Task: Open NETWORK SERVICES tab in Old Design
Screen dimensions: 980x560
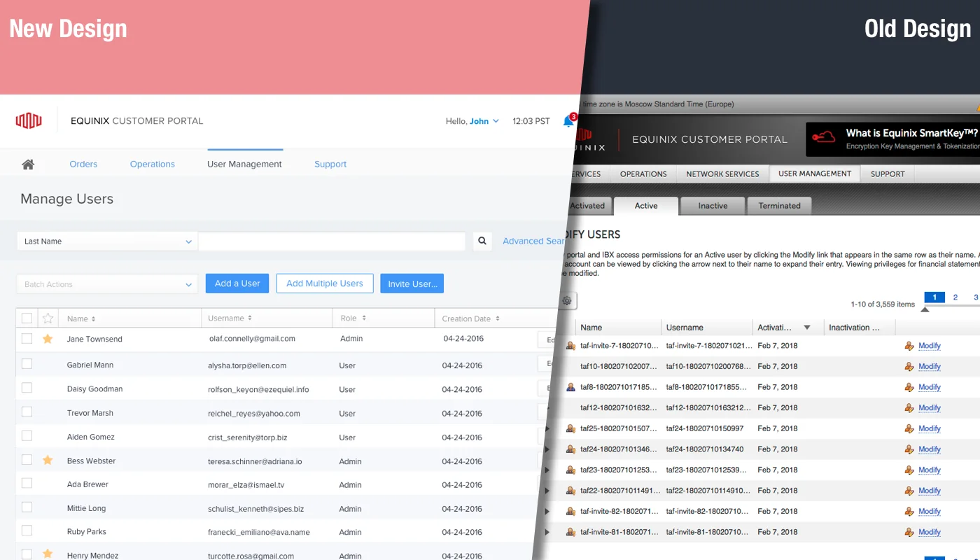Action: point(722,174)
